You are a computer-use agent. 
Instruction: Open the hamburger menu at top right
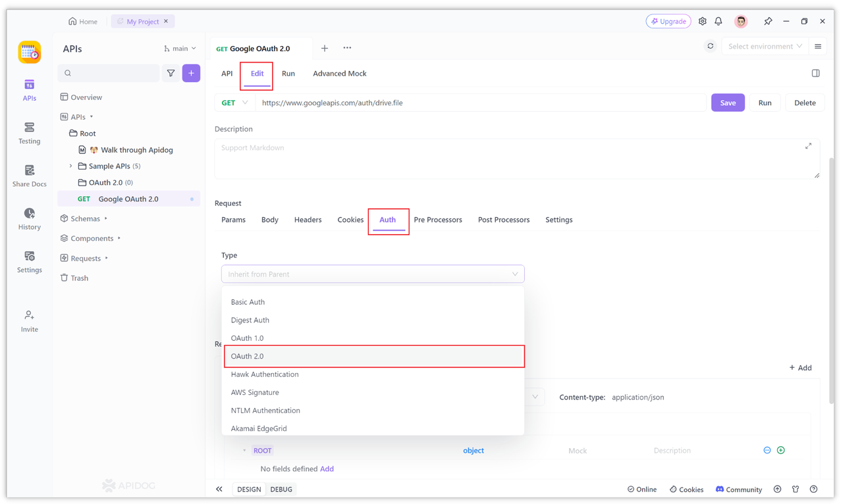click(x=818, y=47)
